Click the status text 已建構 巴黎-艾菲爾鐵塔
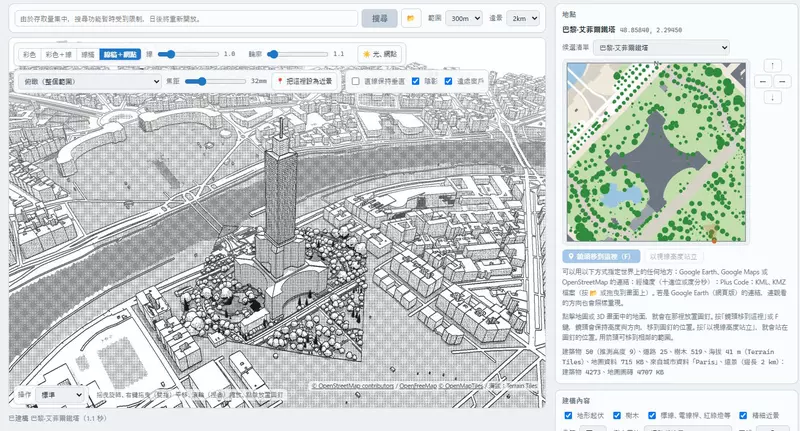 (x=58, y=418)
